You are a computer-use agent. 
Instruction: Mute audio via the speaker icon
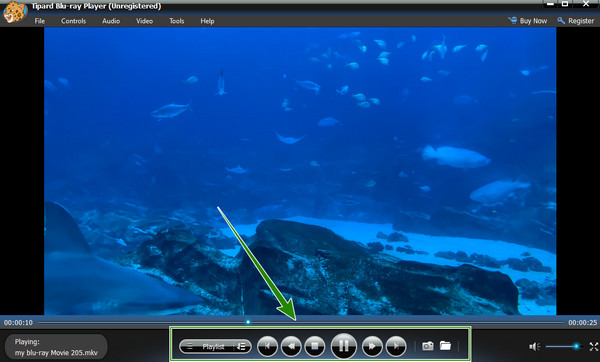(534, 346)
